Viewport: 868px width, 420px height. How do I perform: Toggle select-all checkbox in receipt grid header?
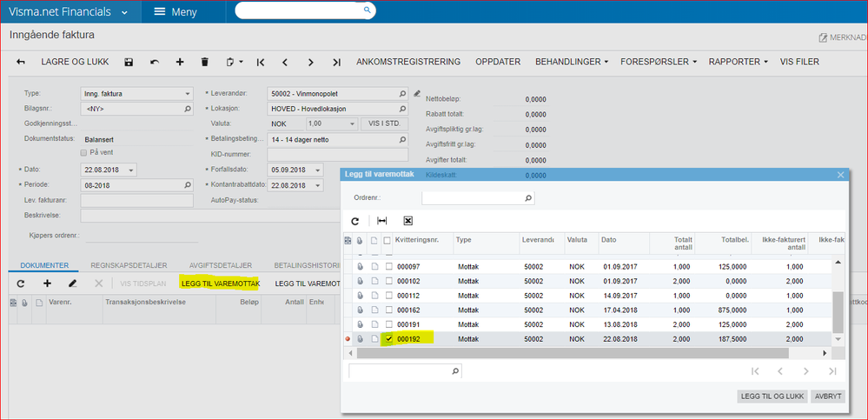(387, 241)
